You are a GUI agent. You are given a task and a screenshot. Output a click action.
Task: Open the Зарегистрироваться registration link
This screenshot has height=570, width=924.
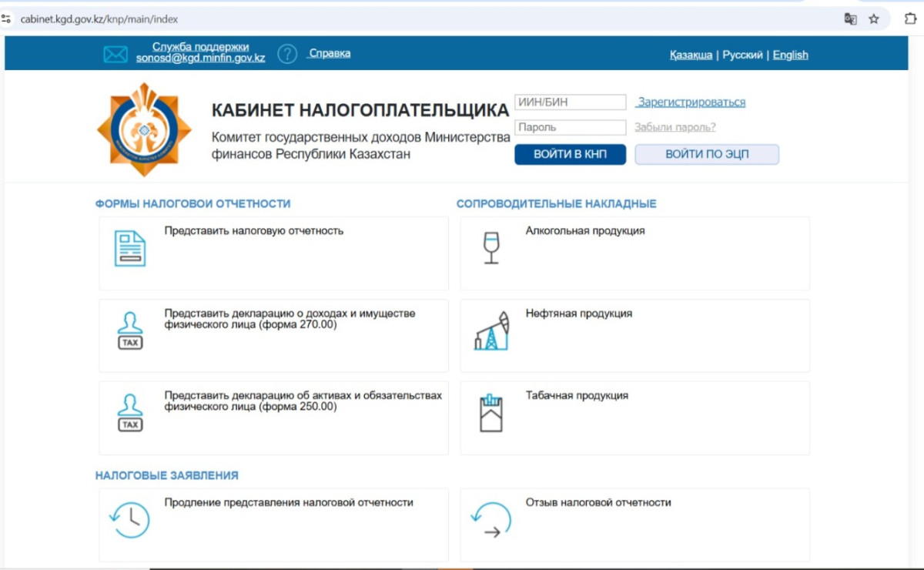[691, 102]
